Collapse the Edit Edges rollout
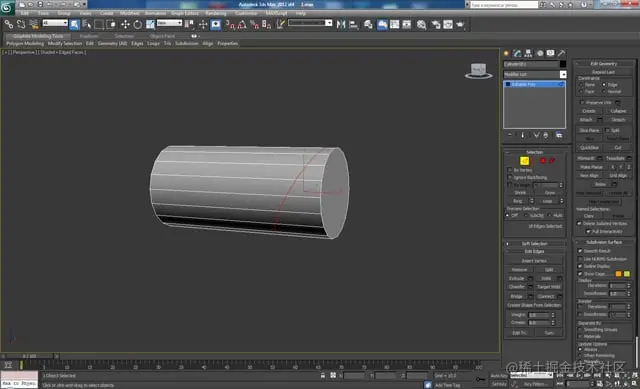640x389 pixels. pos(534,251)
